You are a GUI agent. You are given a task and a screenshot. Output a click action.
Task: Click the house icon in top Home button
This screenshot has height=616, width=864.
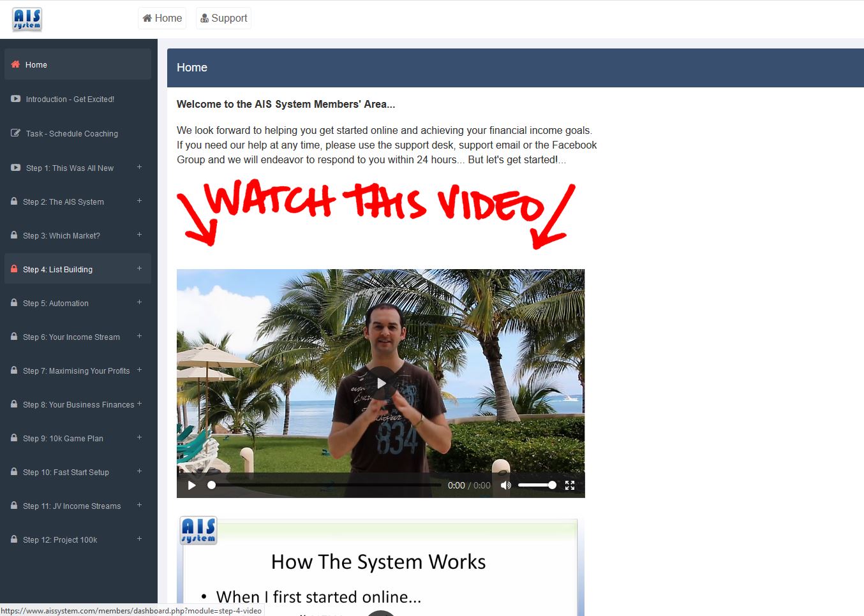point(147,18)
